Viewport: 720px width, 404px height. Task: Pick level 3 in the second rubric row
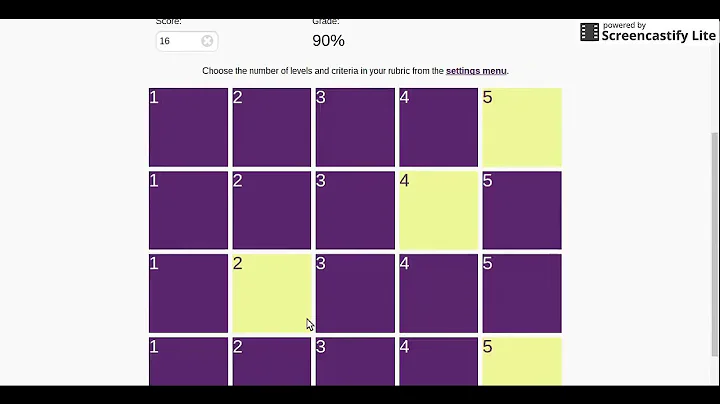[x=355, y=210]
